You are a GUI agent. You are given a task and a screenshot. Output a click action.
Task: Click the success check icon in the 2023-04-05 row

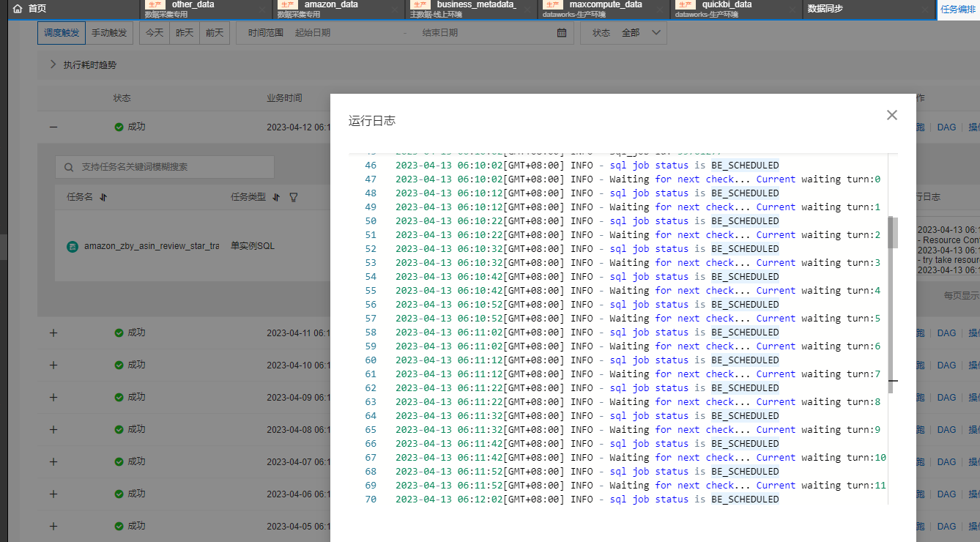pos(119,526)
